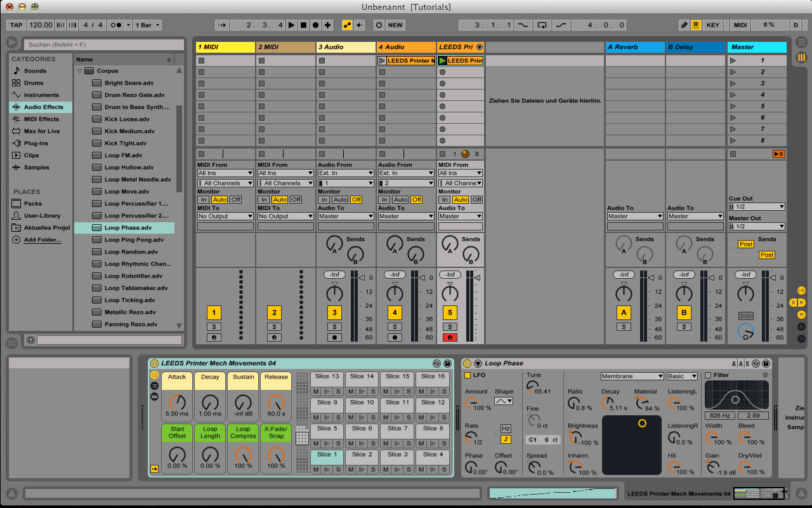Click Hz rate mode button in LFO
Viewport: 812px width, 508px height.
pyautogui.click(x=506, y=429)
